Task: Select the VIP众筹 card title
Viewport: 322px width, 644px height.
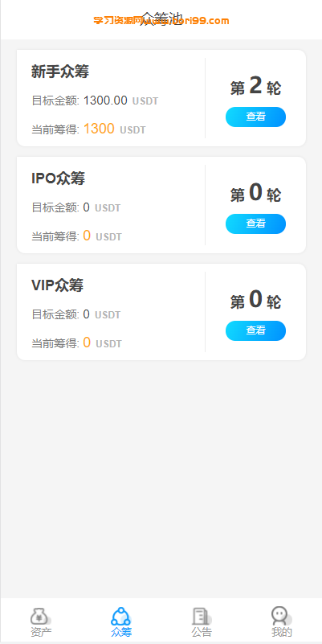Action: (58, 285)
